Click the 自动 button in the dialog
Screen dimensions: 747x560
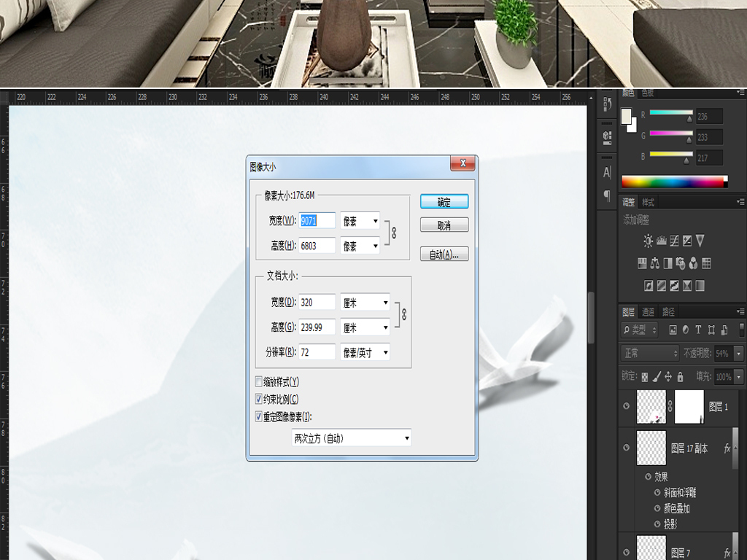click(444, 254)
